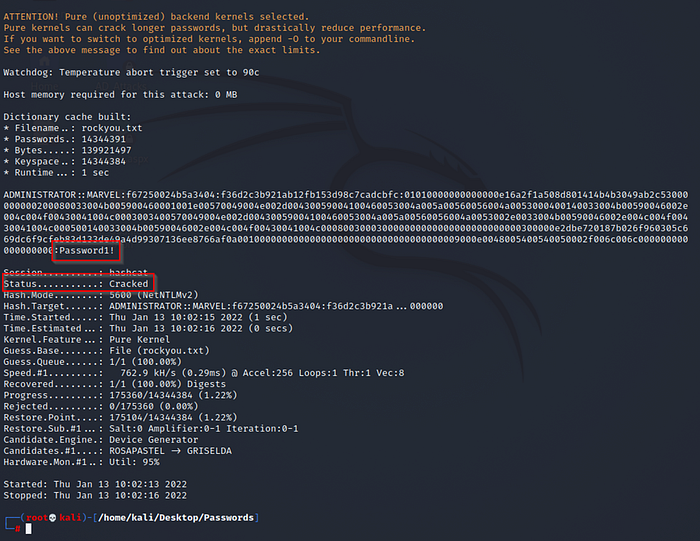Click the Hardware.Mon Util: 95% line
This screenshot has width=700, height=541.
click(x=82, y=462)
